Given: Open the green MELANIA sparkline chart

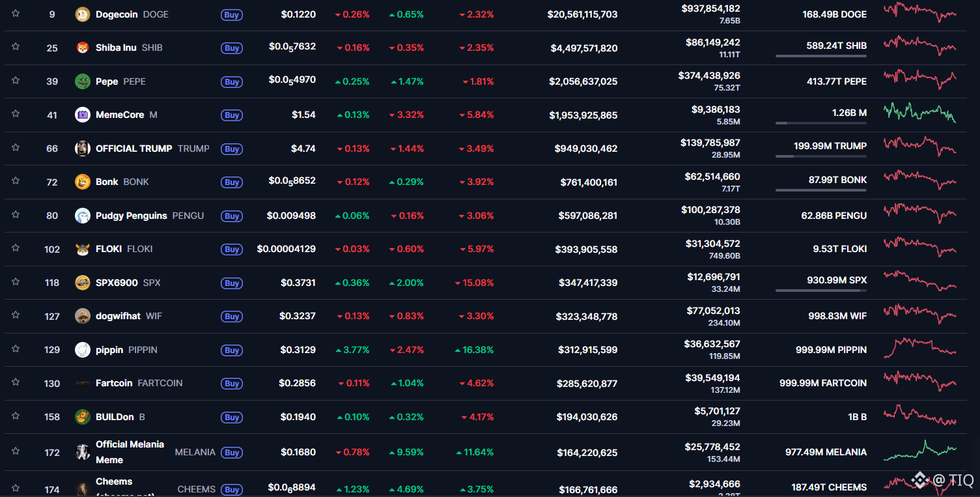Looking at the screenshot, I should pyautogui.click(x=919, y=450).
